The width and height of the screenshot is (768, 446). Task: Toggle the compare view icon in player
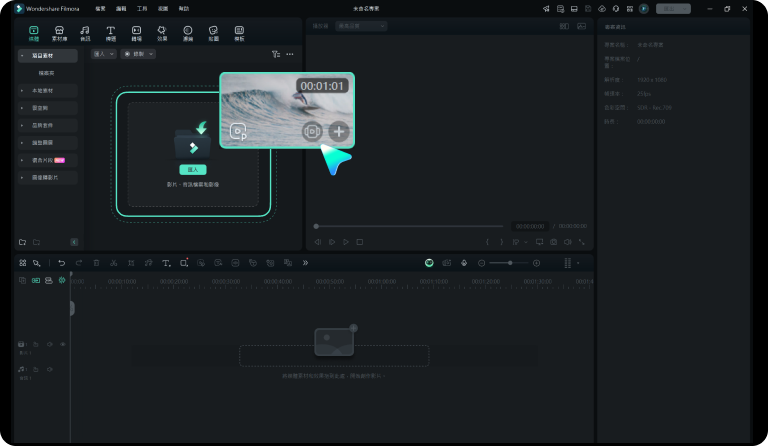pos(564,26)
